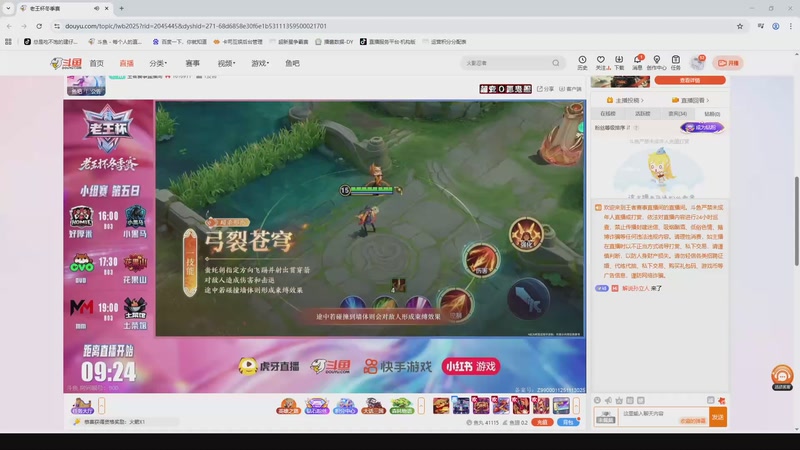Go to the 首页 home menu
This screenshot has height=450, width=800.
click(96, 63)
